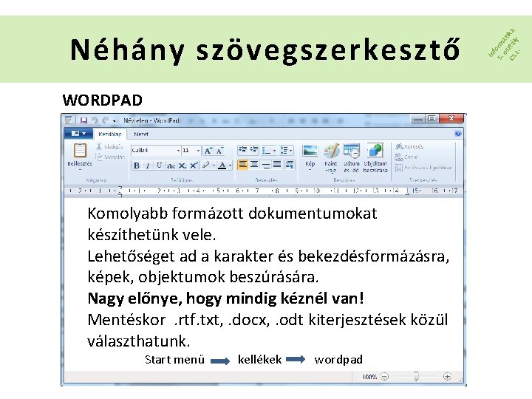Click the shrink font icon
The image size is (532, 399).
click(x=219, y=150)
